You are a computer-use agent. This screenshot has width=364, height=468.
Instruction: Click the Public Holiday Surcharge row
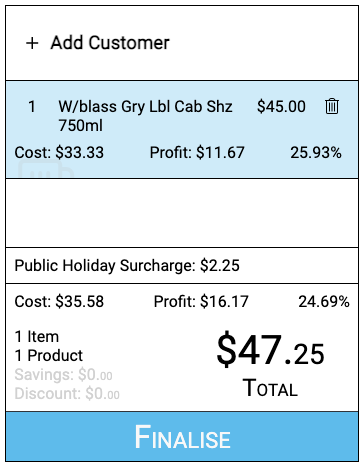182,266
